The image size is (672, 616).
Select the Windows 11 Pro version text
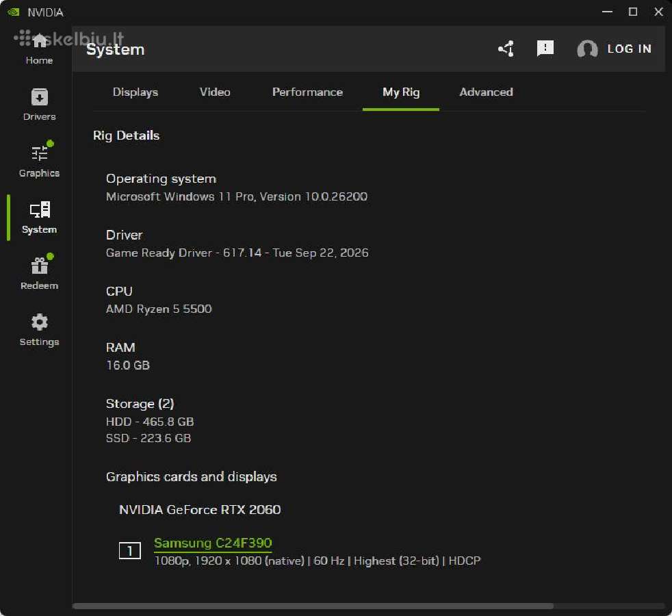[237, 196]
